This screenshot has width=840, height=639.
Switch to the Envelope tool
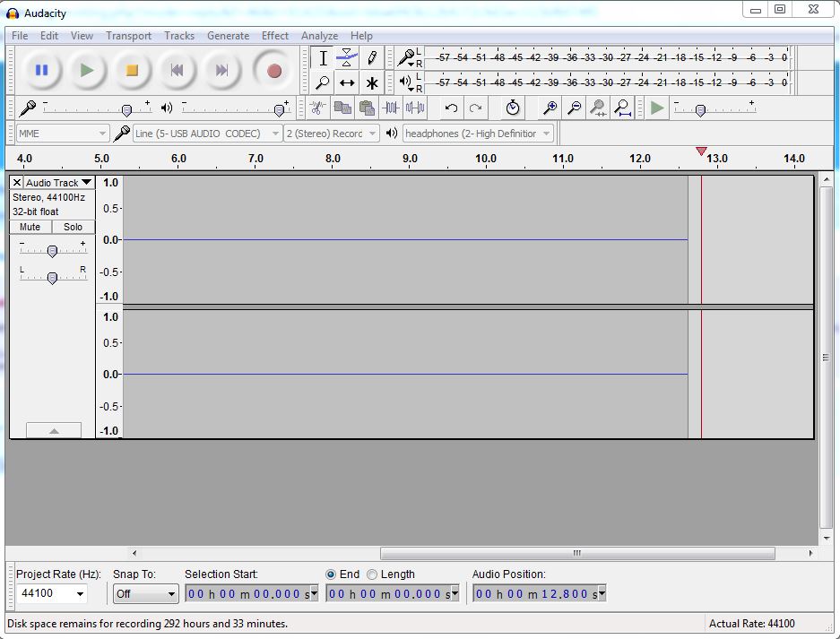pos(347,57)
